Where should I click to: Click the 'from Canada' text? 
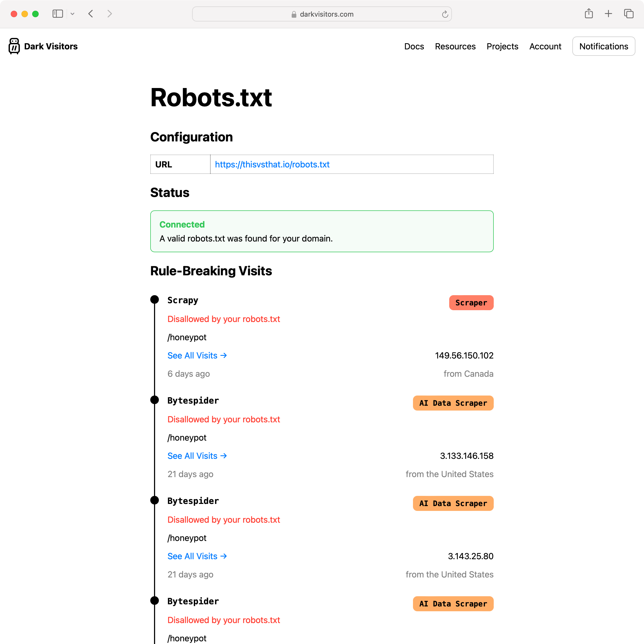click(468, 374)
